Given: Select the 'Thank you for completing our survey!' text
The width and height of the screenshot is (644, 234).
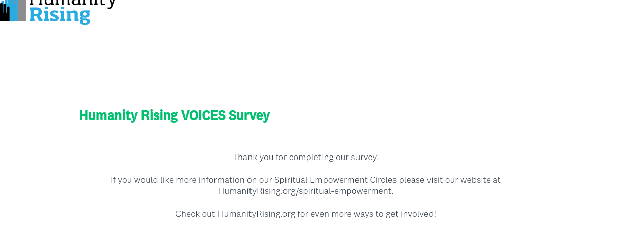Looking at the screenshot, I should 306,157.
